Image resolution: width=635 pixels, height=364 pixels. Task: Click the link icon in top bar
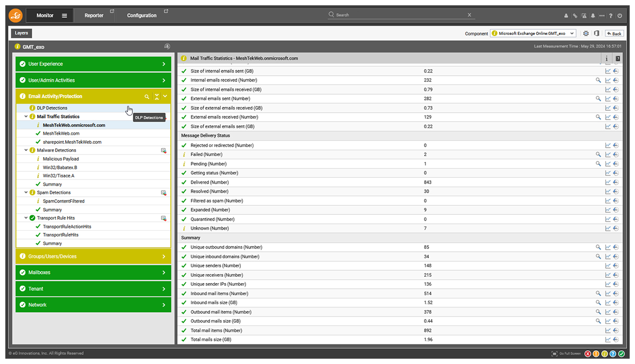coord(575,16)
